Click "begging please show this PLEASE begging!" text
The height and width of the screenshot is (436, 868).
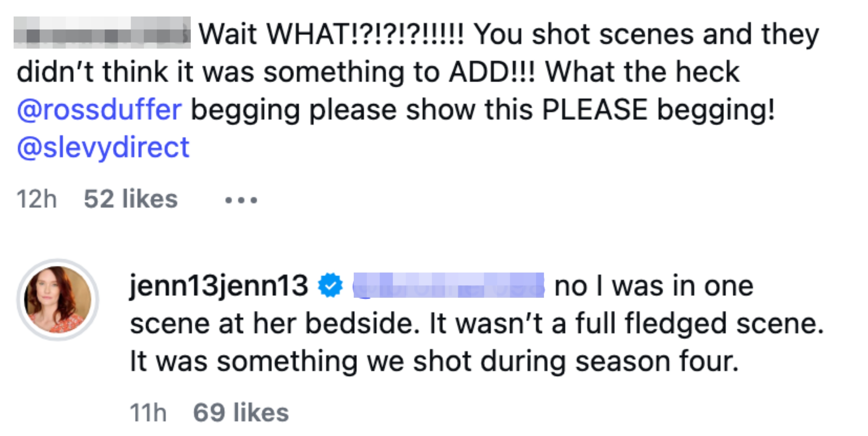[x=483, y=109]
